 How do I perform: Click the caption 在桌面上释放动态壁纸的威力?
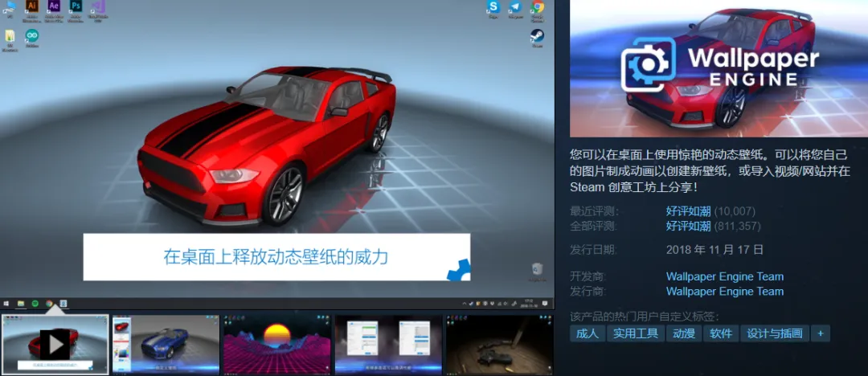(276, 258)
